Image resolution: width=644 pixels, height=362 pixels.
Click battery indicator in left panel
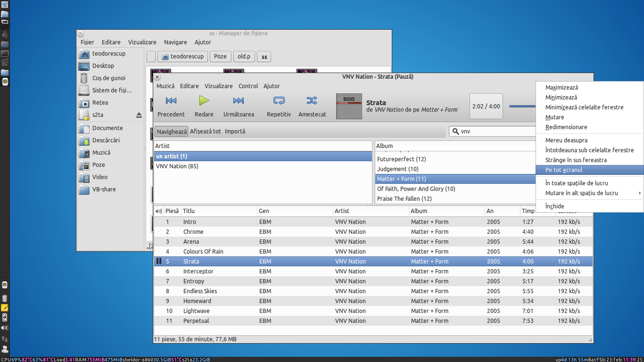pyautogui.click(x=5, y=317)
